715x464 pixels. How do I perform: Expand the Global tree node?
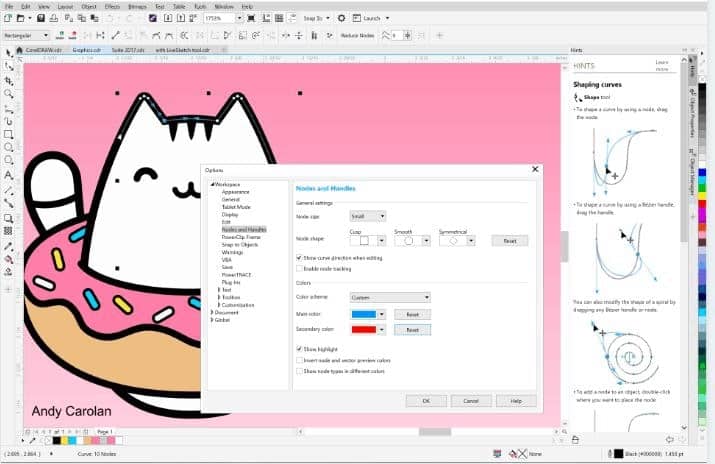pyautogui.click(x=212, y=320)
